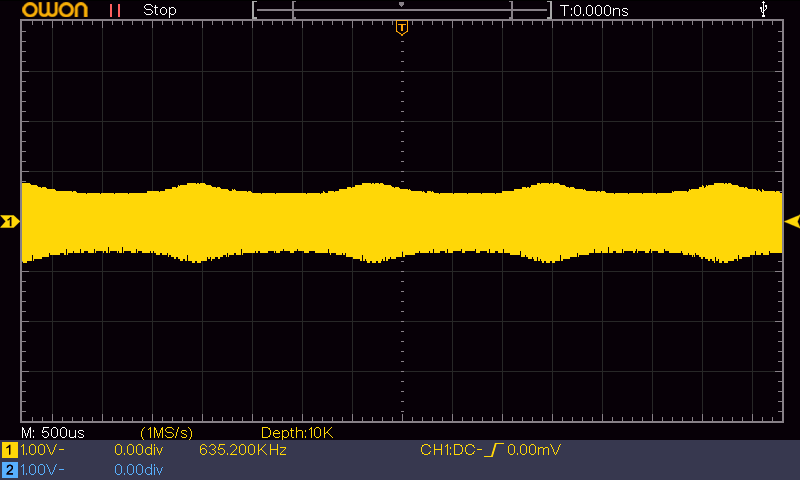Click channel 1 voltage scale 1.00V
The width and height of the screenshot is (800, 480).
(x=42, y=451)
